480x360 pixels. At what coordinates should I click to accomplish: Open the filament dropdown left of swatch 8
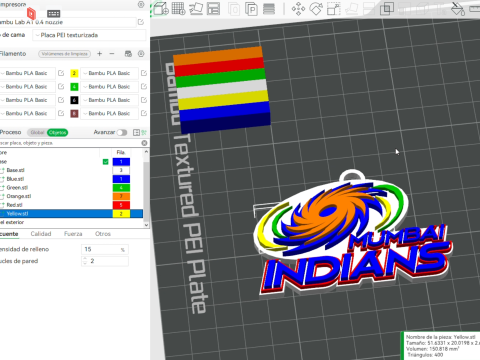pyautogui.click(x=27, y=113)
